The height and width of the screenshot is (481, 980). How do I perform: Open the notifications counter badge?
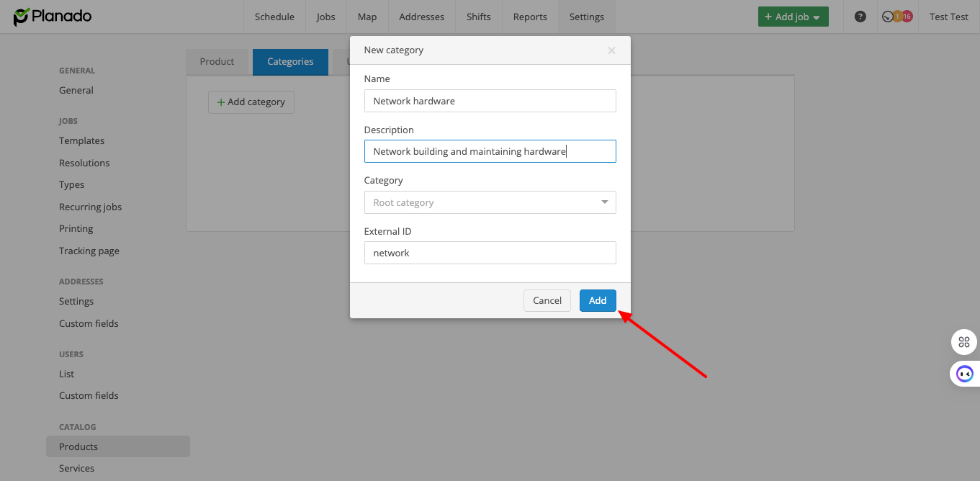(x=897, y=17)
